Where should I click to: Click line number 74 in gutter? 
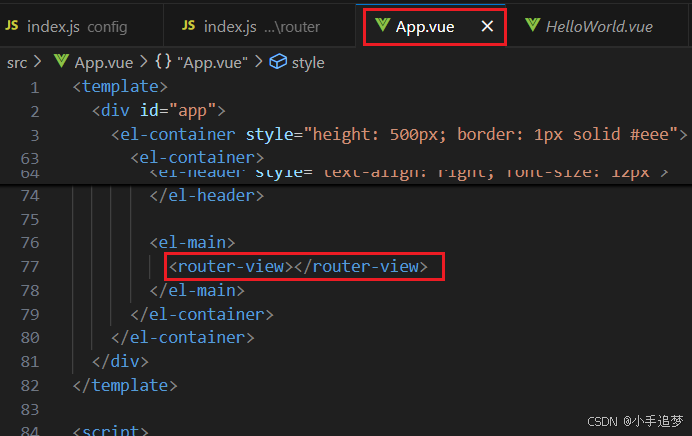pos(30,195)
